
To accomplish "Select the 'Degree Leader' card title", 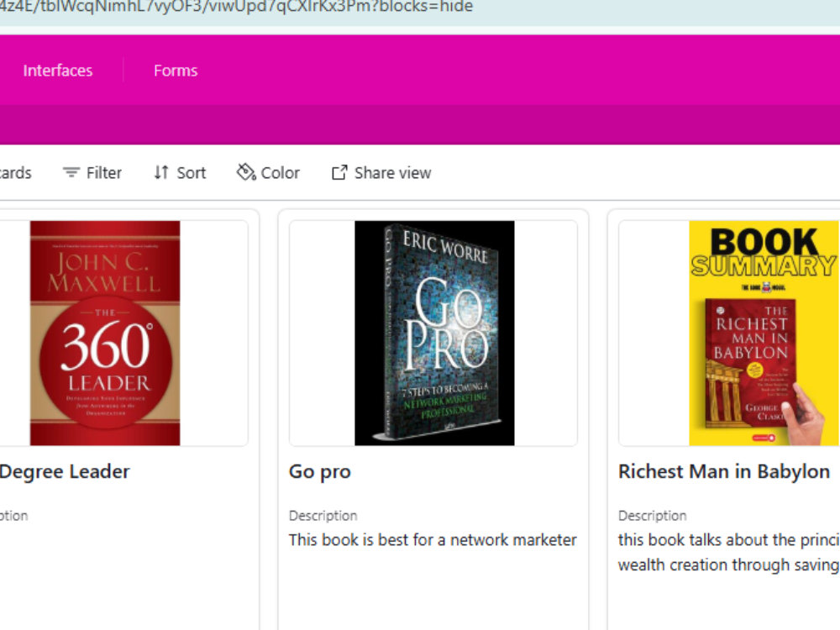I will [x=65, y=471].
